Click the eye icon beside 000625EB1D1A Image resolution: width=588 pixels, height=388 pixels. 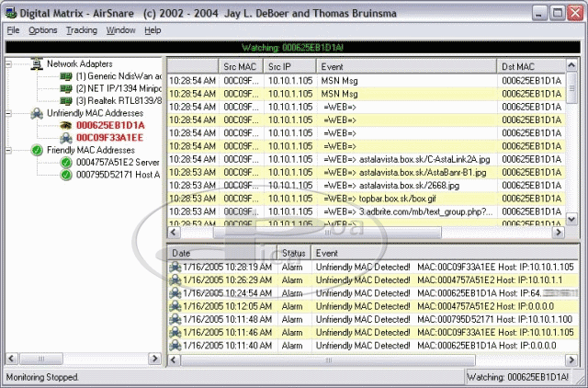pos(65,125)
